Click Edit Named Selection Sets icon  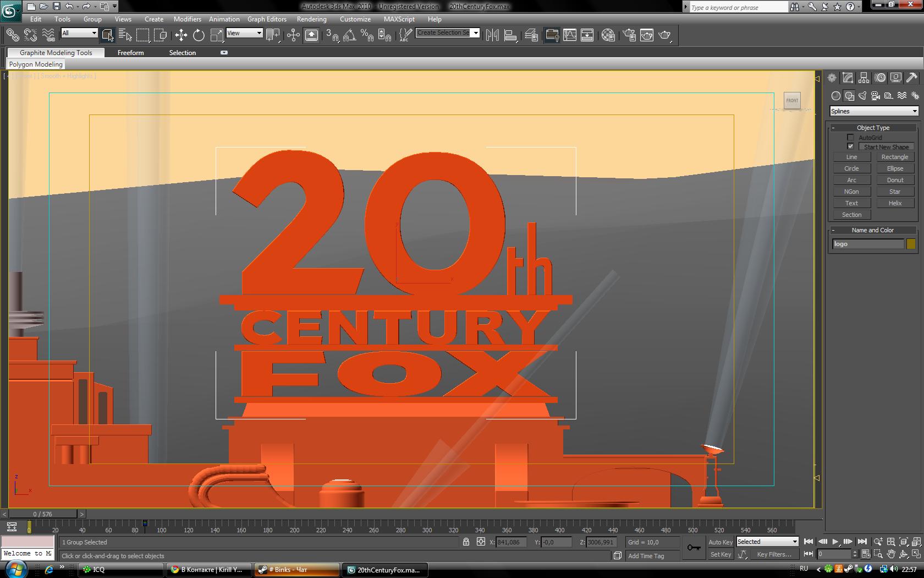(x=405, y=35)
